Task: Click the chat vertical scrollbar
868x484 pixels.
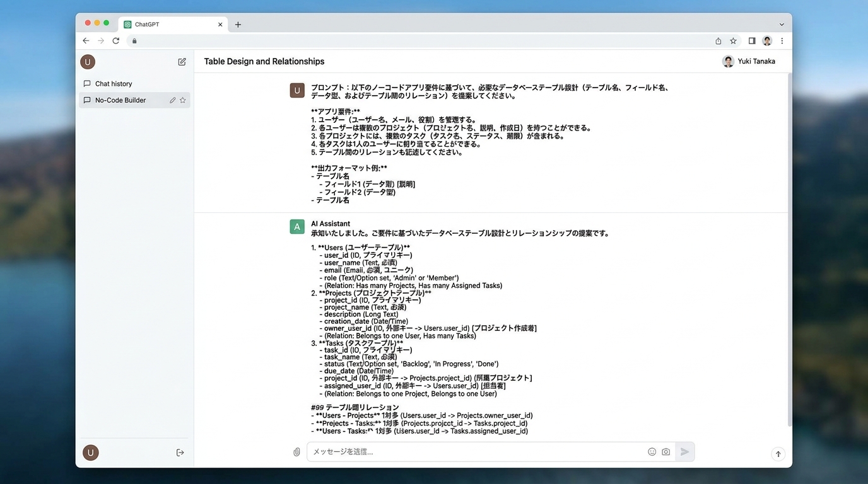Action: click(x=789, y=252)
